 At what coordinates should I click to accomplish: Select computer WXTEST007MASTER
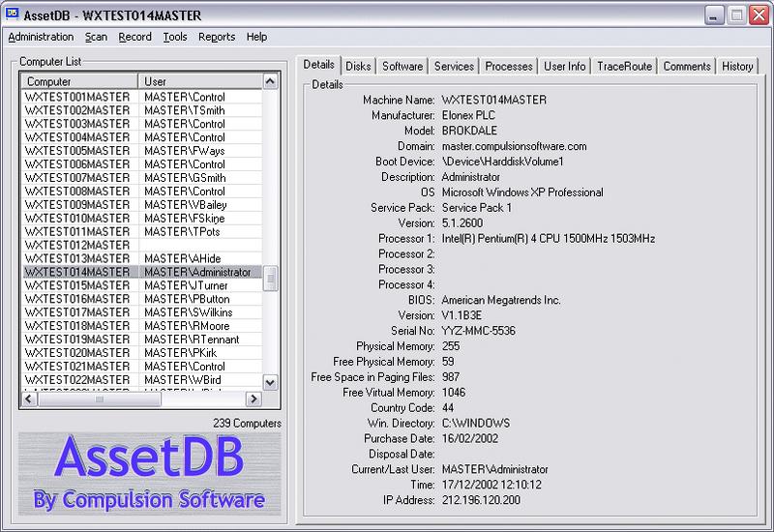[x=77, y=178]
